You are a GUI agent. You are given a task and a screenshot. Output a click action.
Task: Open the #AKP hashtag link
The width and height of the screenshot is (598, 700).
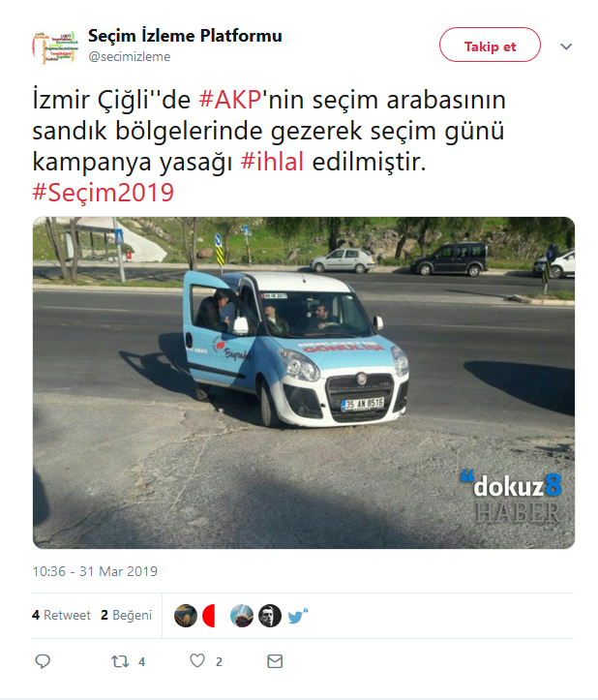[x=230, y=99]
